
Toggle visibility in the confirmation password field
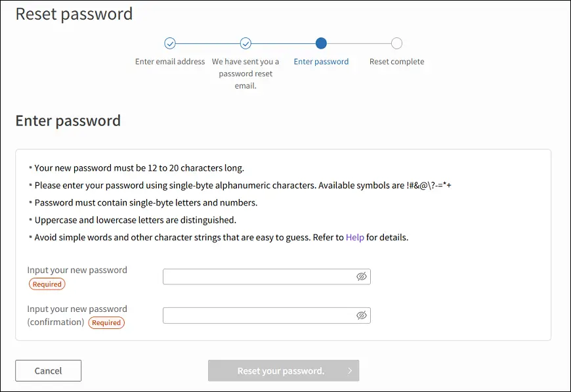click(361, 315)
